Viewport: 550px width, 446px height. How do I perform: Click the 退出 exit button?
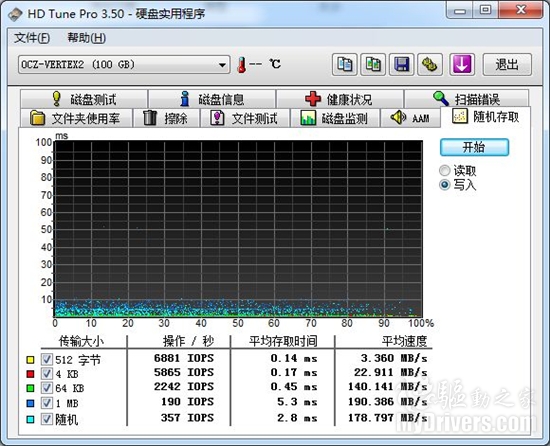[x=507, y=65]
